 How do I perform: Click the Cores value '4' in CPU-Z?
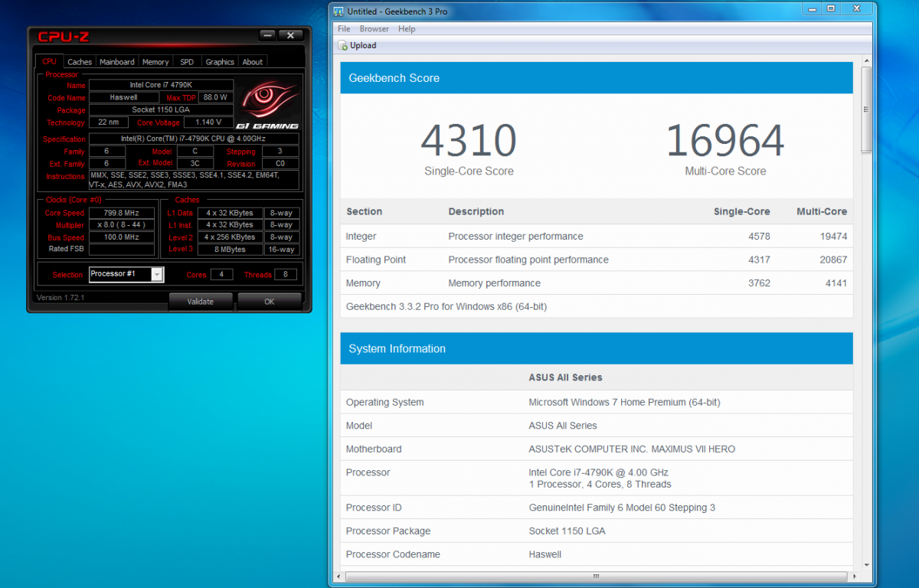click(221, 274)
